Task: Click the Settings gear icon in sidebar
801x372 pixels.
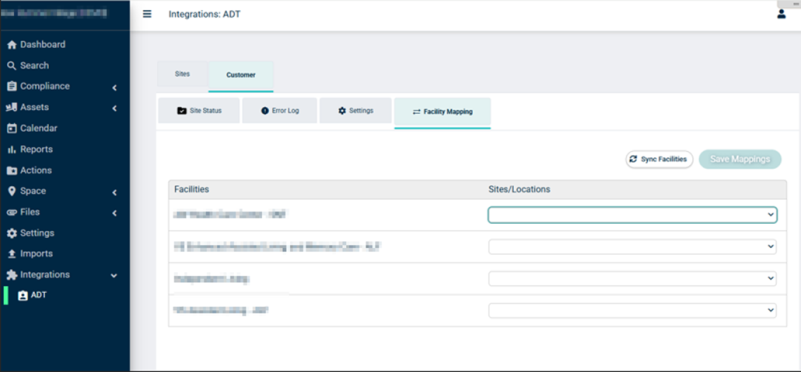Action: 12,233
